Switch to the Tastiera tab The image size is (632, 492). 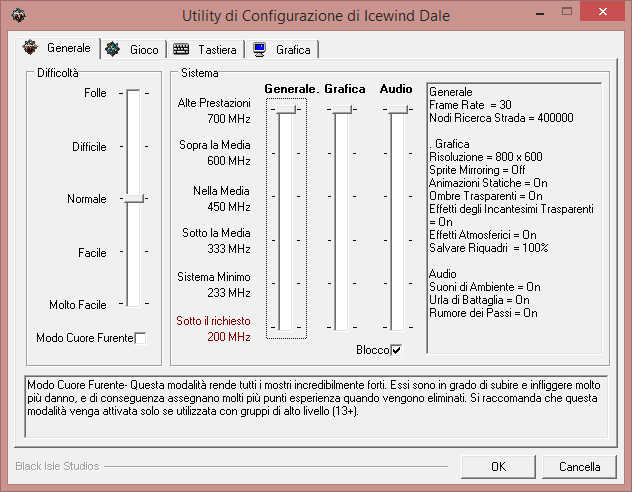(205, 50)
